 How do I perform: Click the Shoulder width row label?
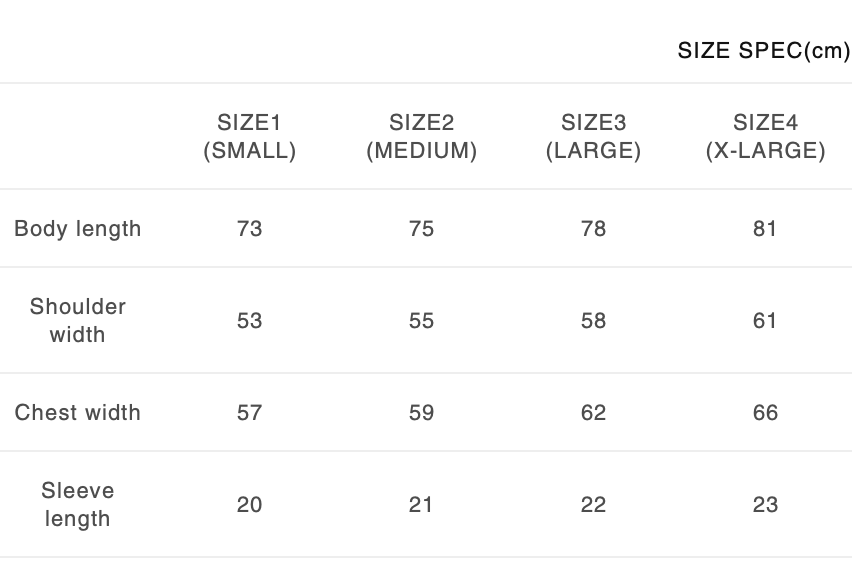(78, 320)
